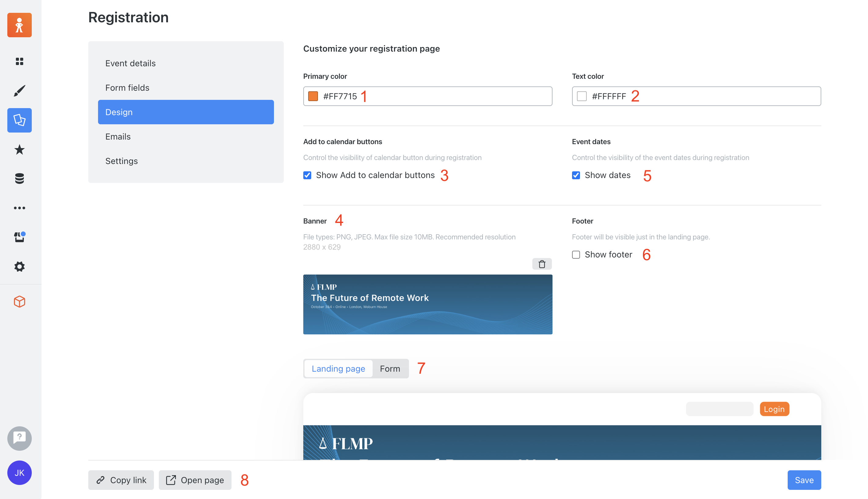
Task: Uncheck Show Add to calendar buttons
Action: (307, 176)
